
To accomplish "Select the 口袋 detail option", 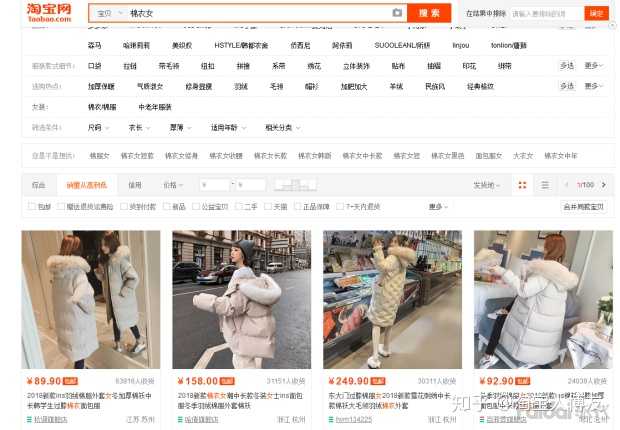I will (x=95, y=66).
